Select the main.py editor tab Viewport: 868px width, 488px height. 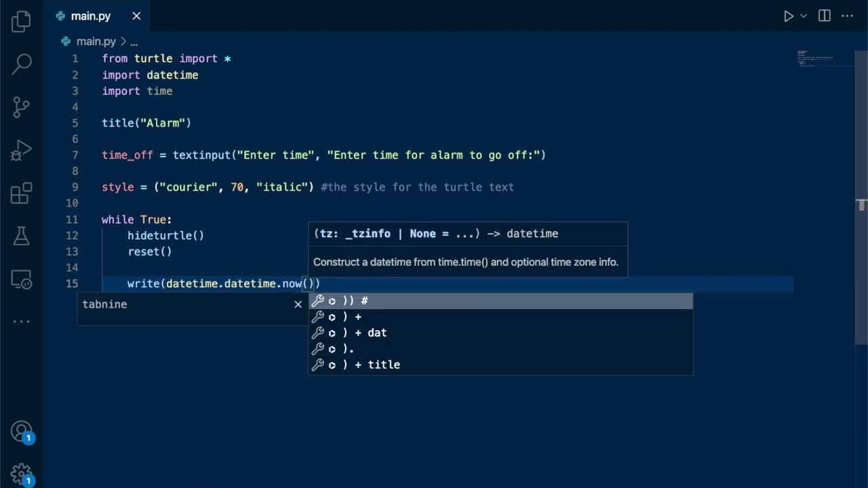pyautogui.click(x=90, y=16)
